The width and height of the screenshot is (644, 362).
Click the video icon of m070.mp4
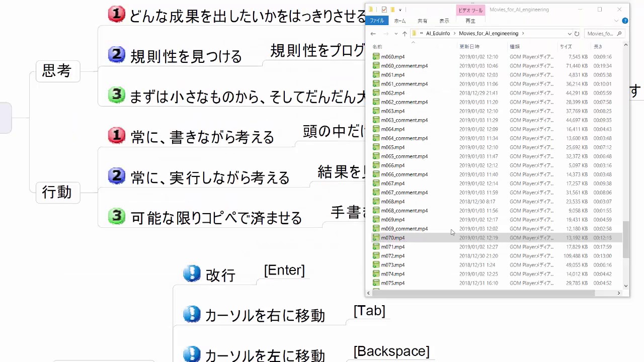(376, 238)
